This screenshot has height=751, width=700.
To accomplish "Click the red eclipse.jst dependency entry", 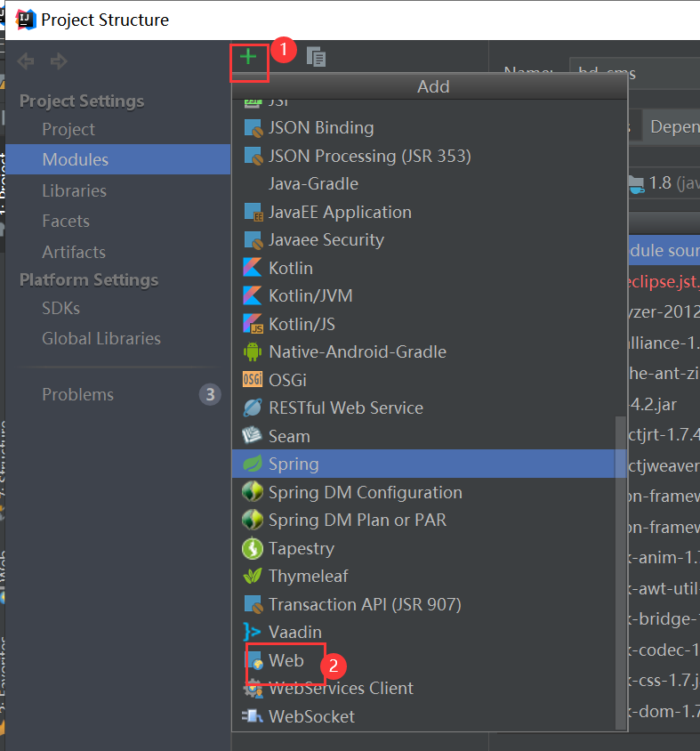I will pyautogui.click(x=664, y=281).
